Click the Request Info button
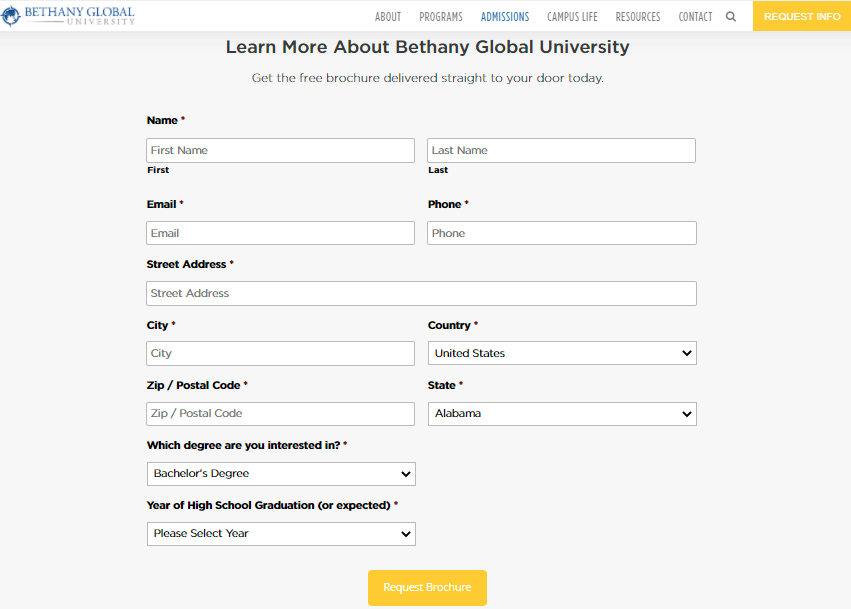This screenshot has height=609, width=851. tap(802, 16)
